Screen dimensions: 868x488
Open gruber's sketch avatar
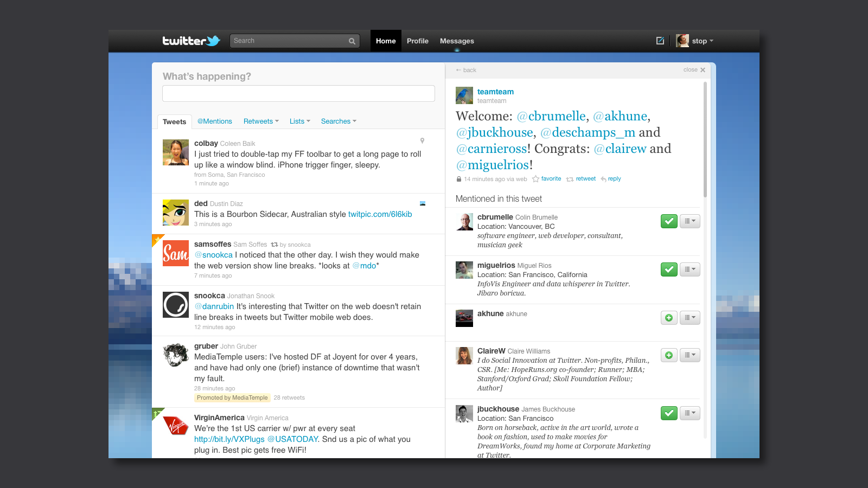click(x=176, y=355)
